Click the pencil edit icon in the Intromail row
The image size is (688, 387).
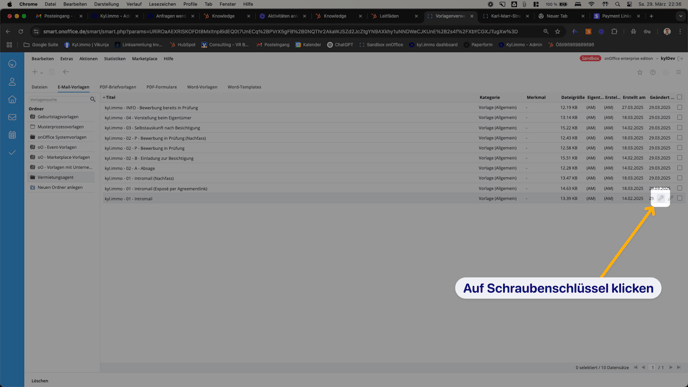(670, 198)
